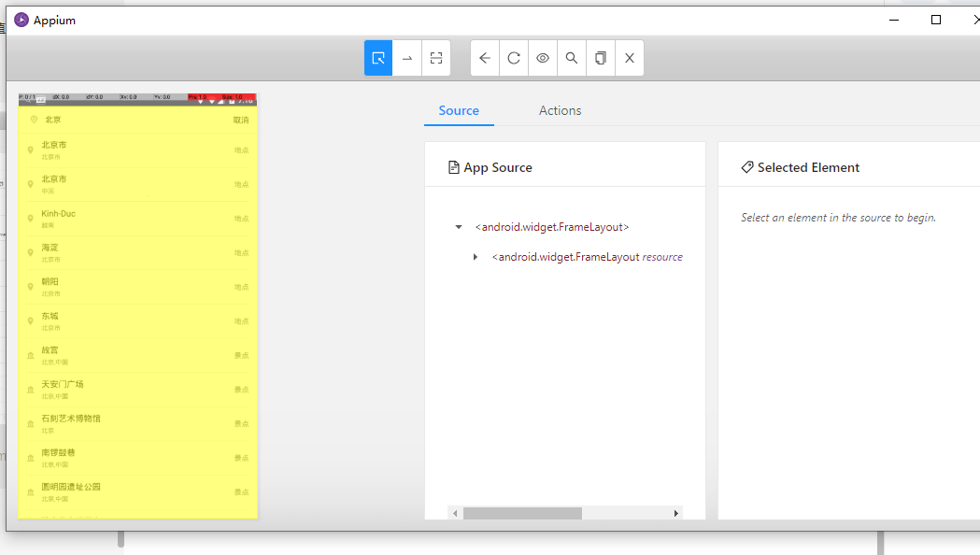
Task: Select the 东城 result row
Action: tap(137, 321)
